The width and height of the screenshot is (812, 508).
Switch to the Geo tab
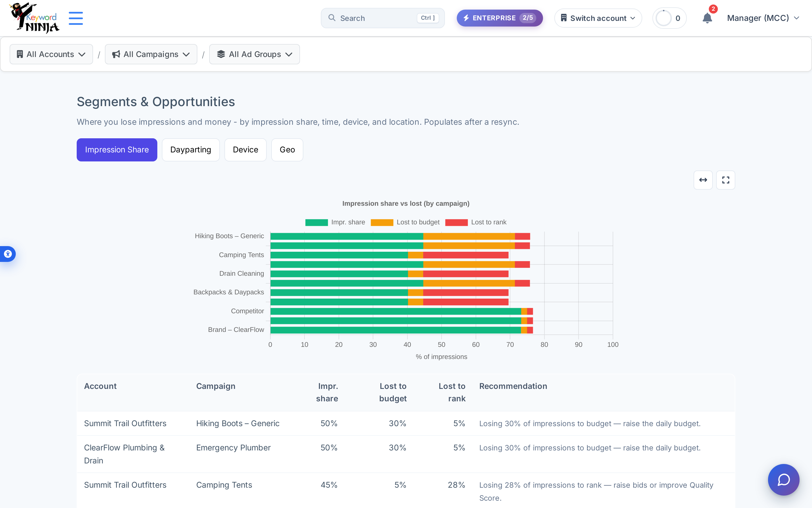pos(287,150)
